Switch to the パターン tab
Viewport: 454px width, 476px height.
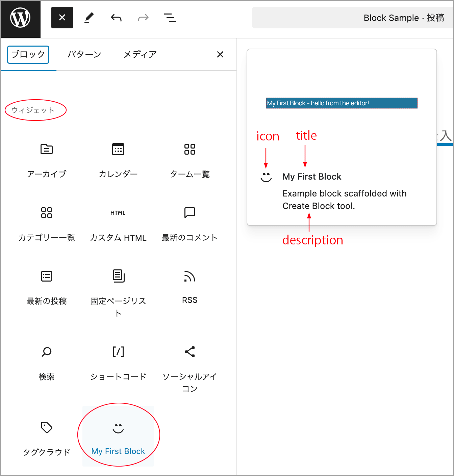coord(84,55)
